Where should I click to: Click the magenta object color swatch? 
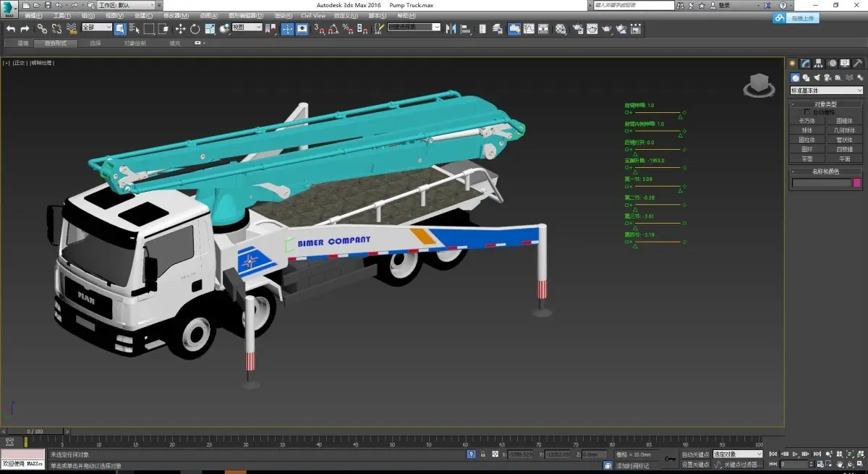click(x=857, y=183)
